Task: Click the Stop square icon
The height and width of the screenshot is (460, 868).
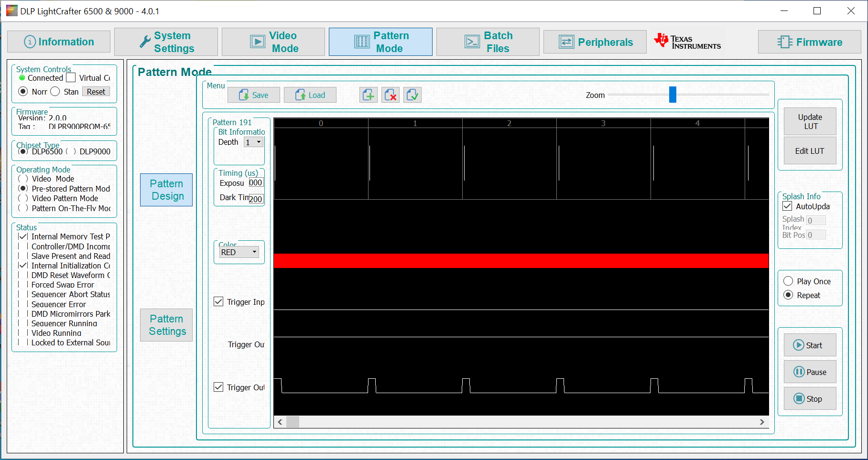Action: (799, 398)
